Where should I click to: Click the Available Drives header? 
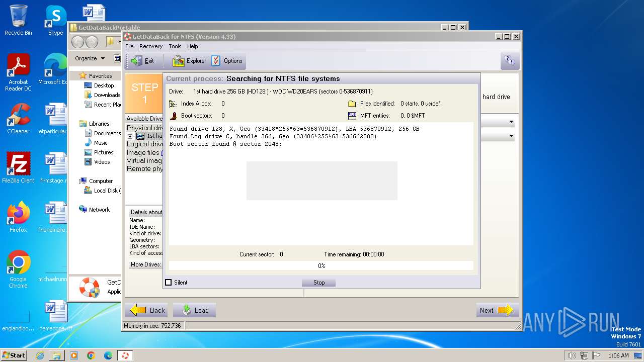click(x=144, y=119)
